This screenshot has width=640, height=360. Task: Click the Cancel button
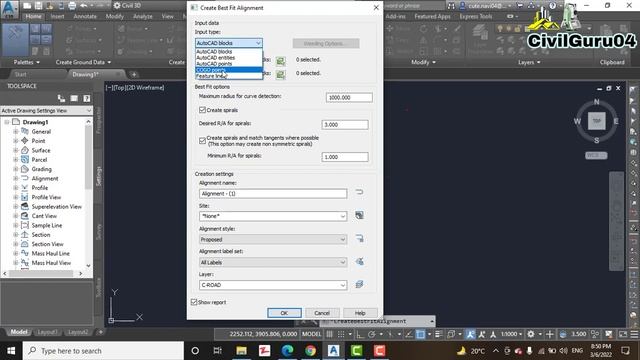coord(322,313)
